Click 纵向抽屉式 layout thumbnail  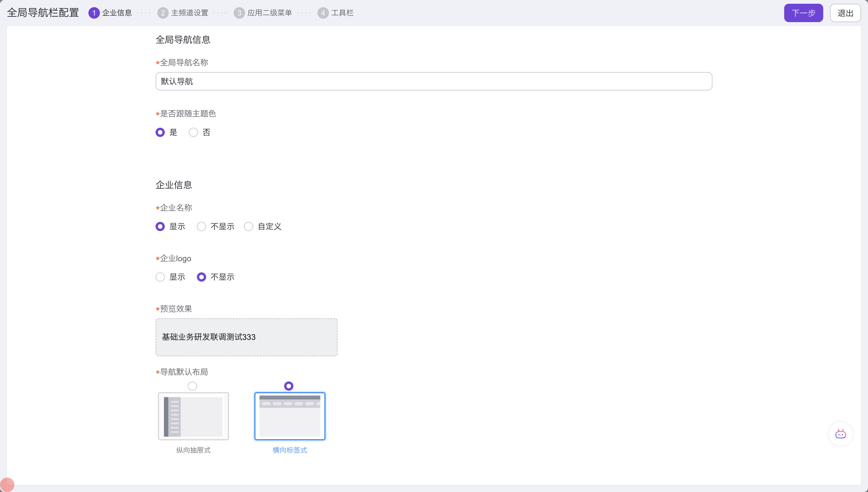193,416
